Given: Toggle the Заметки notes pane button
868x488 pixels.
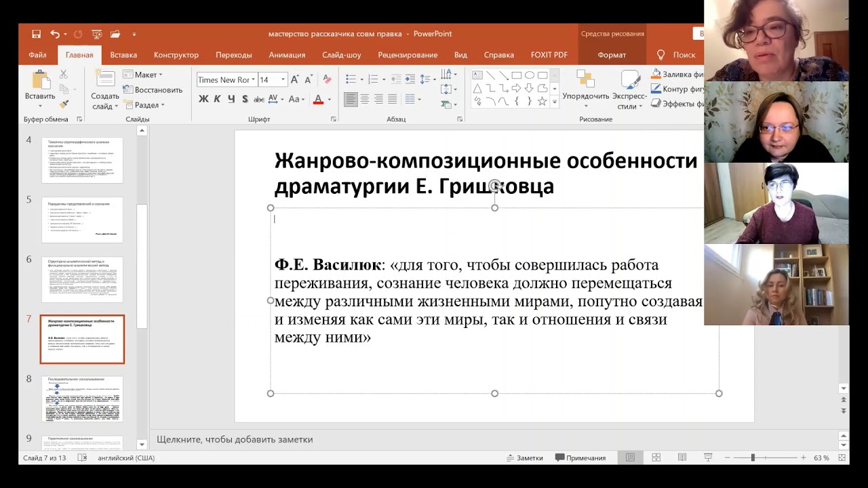Looking at the screenshot, I should pos(525,458).
